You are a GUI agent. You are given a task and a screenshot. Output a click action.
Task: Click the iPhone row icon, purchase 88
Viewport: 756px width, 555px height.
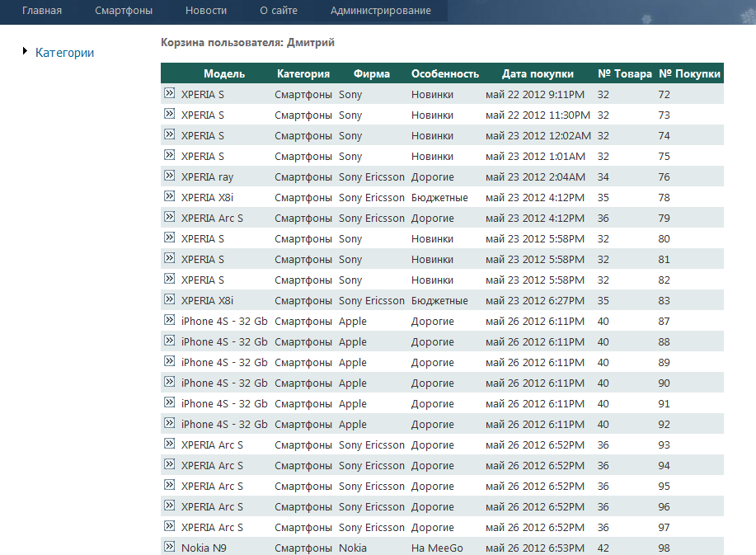pyautogui.click(x=169, y=341)
